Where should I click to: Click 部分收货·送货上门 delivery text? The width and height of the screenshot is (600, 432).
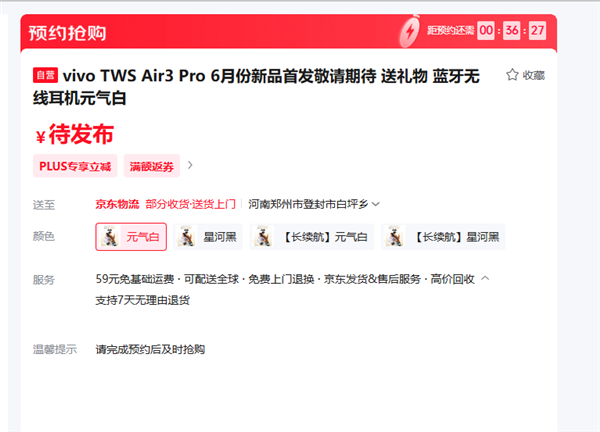190,204
